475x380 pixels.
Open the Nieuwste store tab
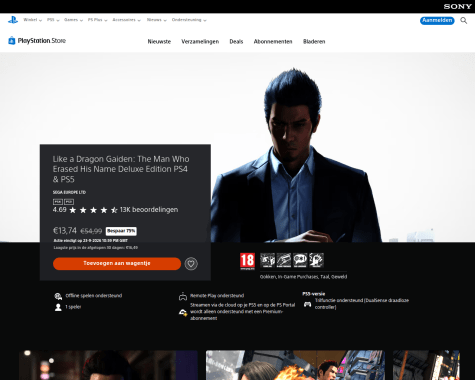(159, 42)
